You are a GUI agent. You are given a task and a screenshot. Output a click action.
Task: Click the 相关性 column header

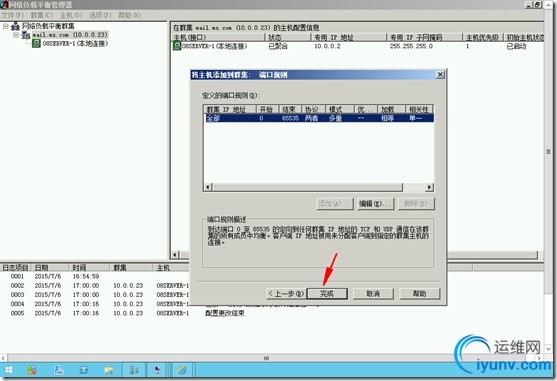tap(420, 109)
